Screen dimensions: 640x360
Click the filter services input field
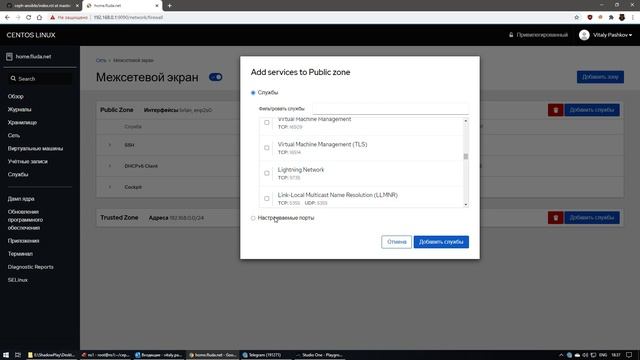point(391,109)
